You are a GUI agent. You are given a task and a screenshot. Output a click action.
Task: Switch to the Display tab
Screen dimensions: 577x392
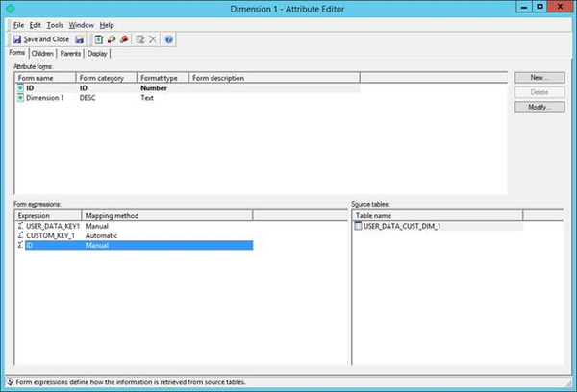coord(98,54)
